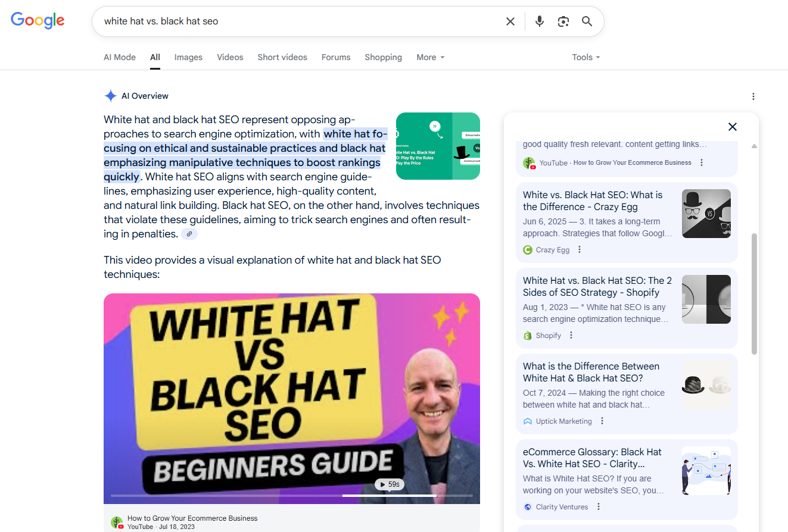Open three-dot menu beside Clarity Ventures
The image size is (788, 532).
click(599, 507)
